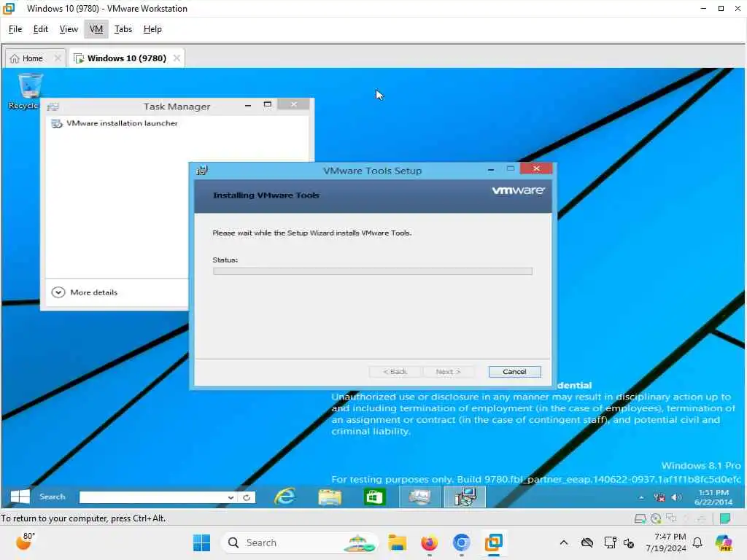Open the host Windows 11 Start button

point(201,542)
